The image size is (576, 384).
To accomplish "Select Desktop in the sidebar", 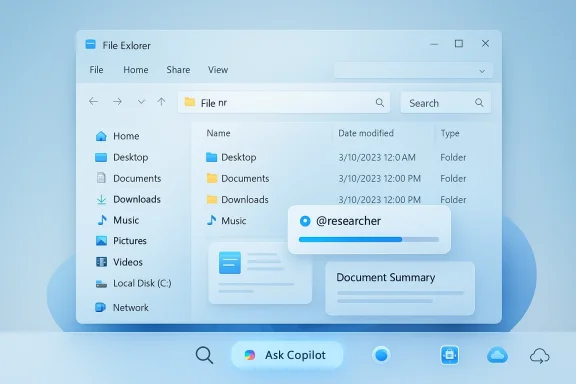I will (122, 157).
